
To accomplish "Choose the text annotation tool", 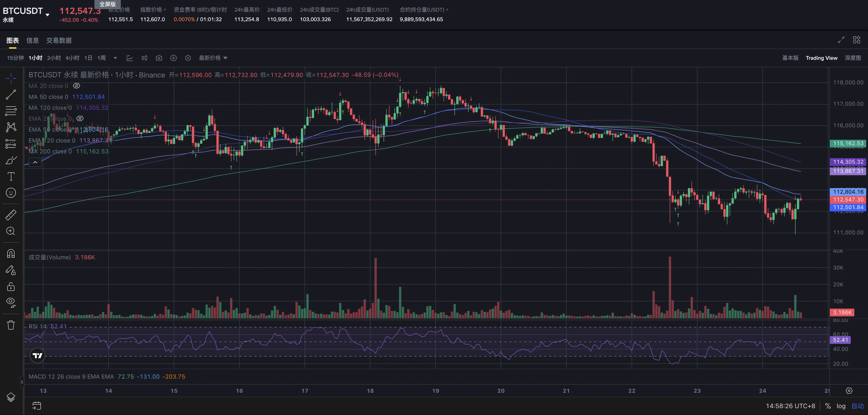I will click(x=11, y=176).
